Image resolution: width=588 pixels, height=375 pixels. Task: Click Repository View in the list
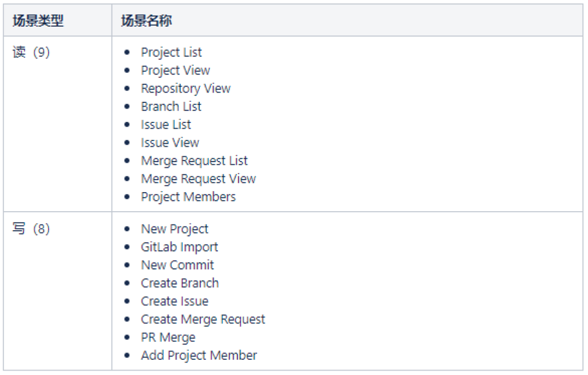click(186, 88)
